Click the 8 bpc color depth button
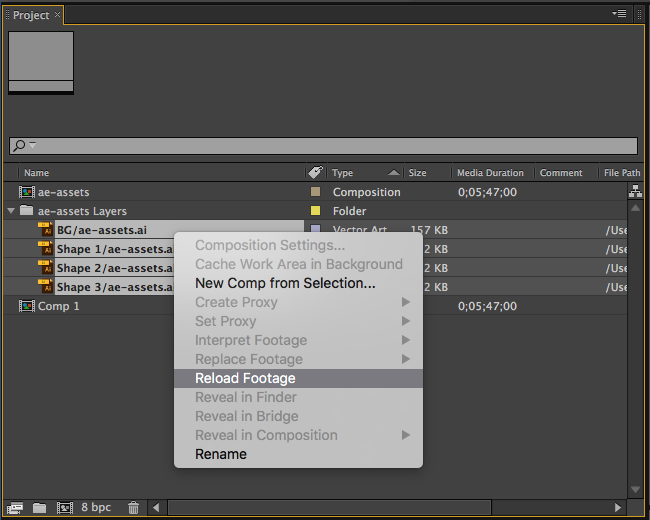650x520 pixels. pyautogui.click(x=96, y=508)
